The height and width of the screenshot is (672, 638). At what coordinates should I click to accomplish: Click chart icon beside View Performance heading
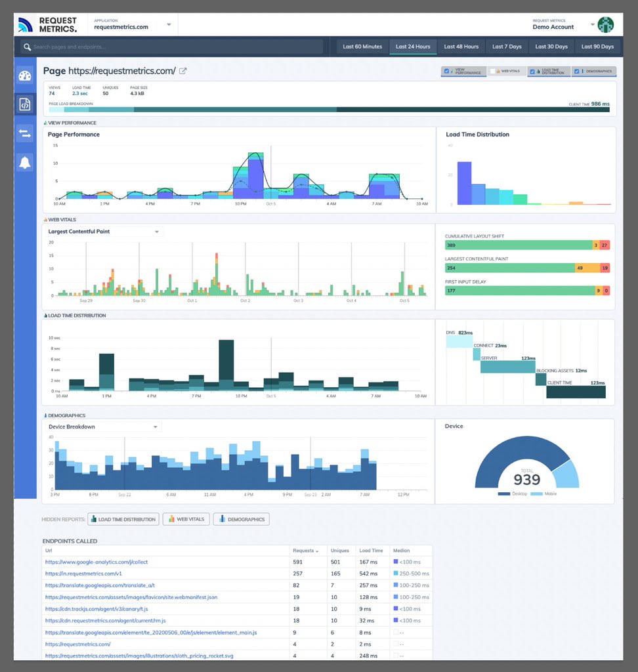tap(45, 123)
